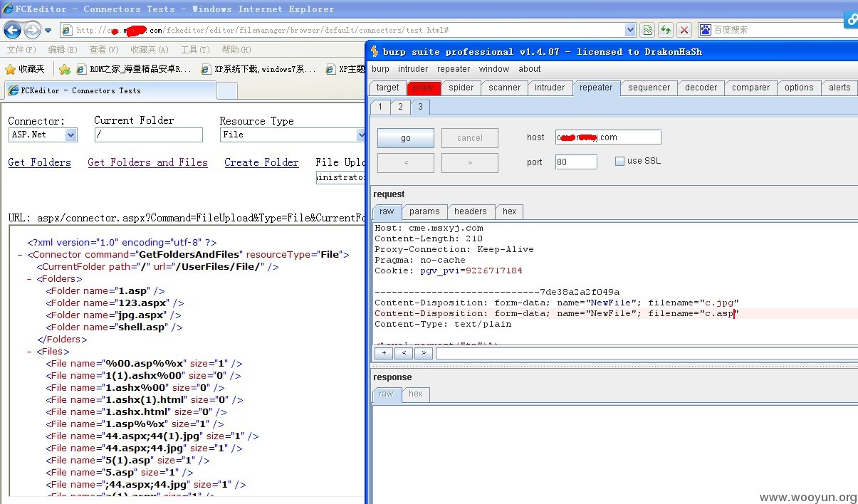Collapse the Connector XML node
The height and width of the screenshot is (504, 858).
20,255
